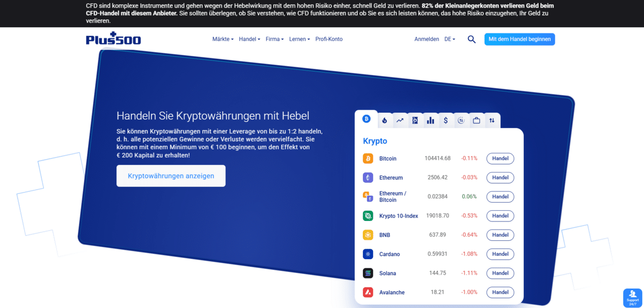
Task: Open the up-down arrows tab
Action: (492, 120)
